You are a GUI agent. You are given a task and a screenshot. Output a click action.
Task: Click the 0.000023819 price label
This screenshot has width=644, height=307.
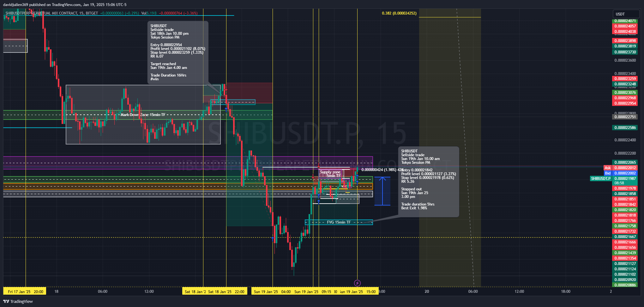coord(625,46)
